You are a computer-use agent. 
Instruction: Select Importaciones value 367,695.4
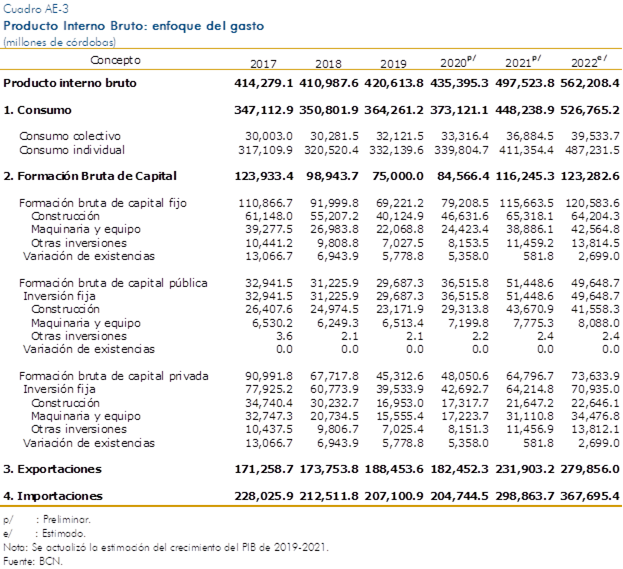pyautogui.click(x=590, y=496)
